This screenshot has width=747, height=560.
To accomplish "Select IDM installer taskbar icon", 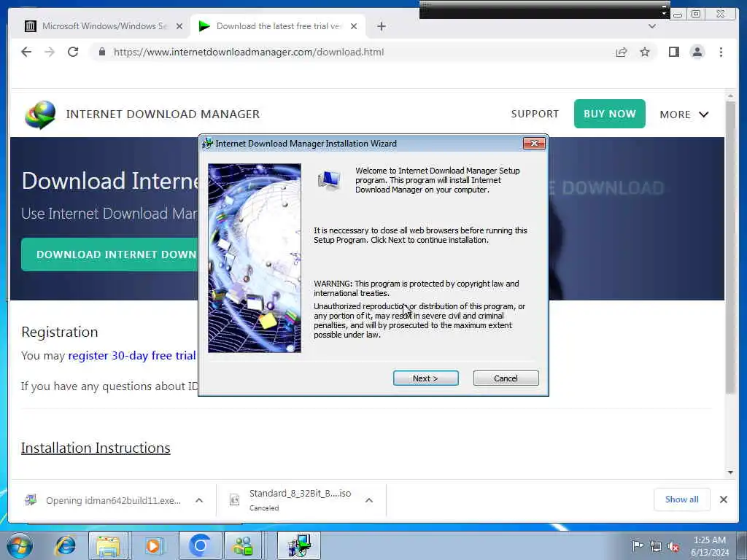I will pyautogui.click(x=298, y=545).
